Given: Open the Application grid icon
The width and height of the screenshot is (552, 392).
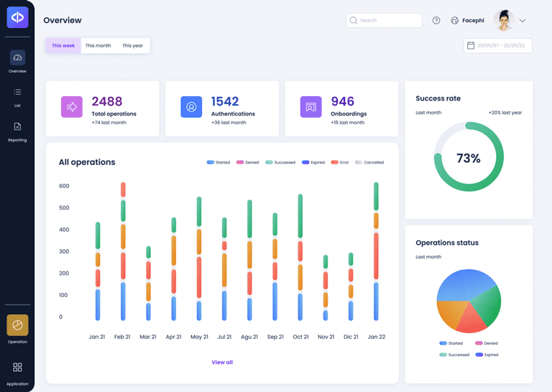Looking at the screenshot, I should coord(17,368).
